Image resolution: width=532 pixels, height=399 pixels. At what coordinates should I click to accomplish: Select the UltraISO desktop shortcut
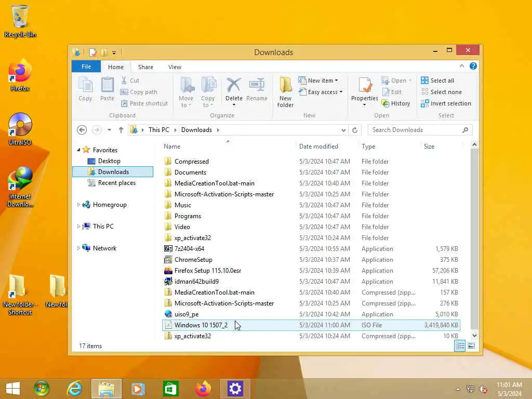[x=20, y=129]
